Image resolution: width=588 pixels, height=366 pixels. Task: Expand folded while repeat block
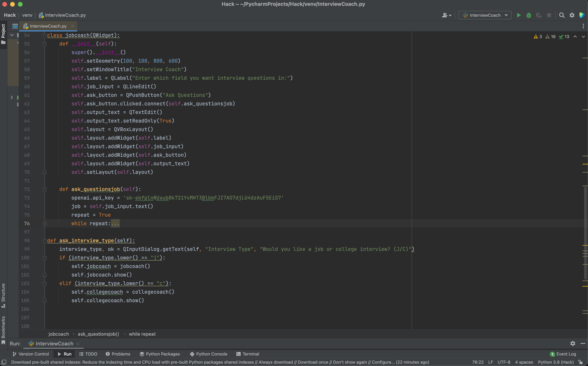pyautogui.click(x=45, y=224)
